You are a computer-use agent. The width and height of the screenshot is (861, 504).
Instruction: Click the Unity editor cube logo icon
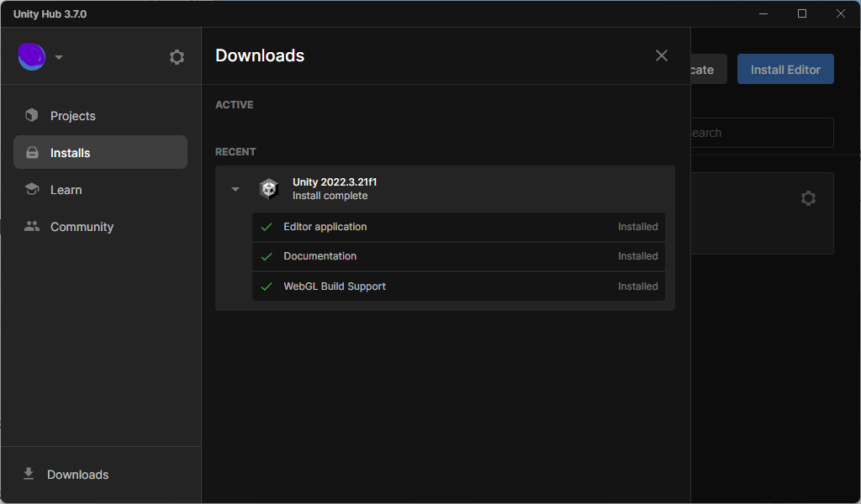(x=269, y=189)
